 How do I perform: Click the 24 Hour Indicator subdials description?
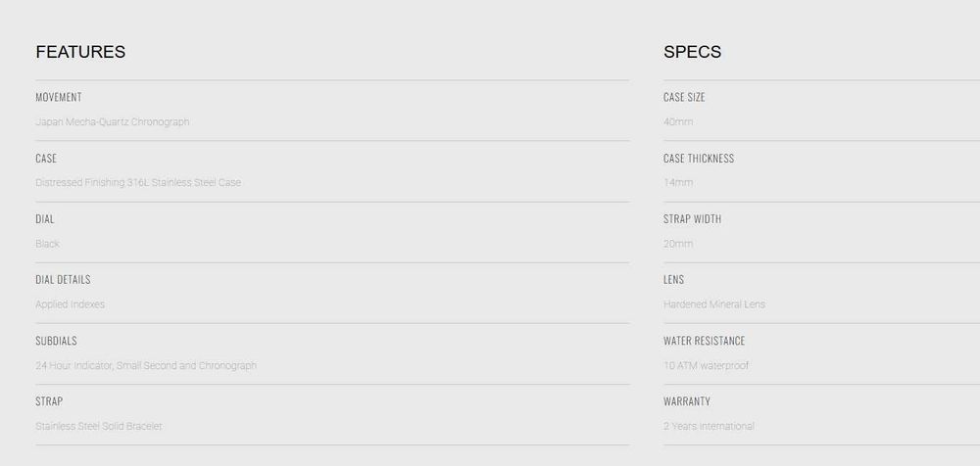pyautogui.click(x=146, y=366)
